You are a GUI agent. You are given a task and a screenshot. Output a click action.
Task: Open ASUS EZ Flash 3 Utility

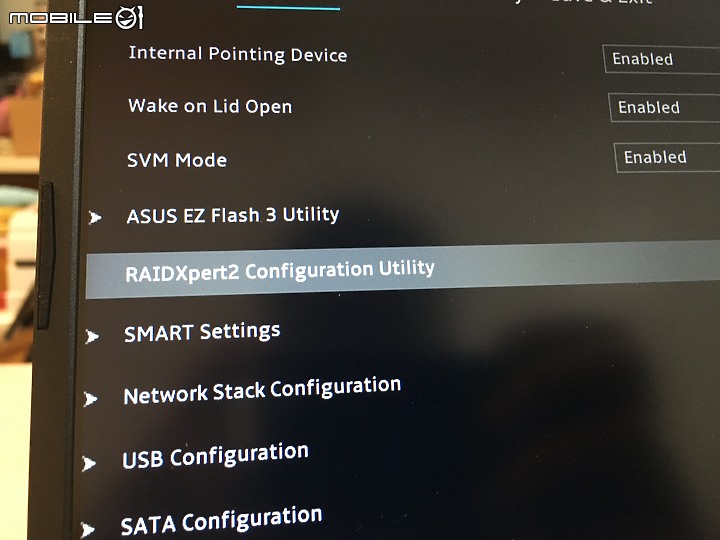click(233, 215)
